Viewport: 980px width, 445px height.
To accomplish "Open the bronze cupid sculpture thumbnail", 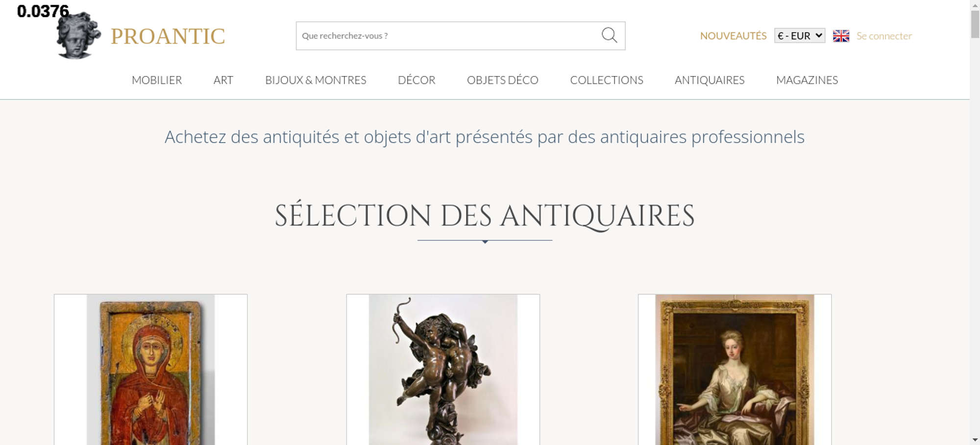I will [x=443, y=370].
